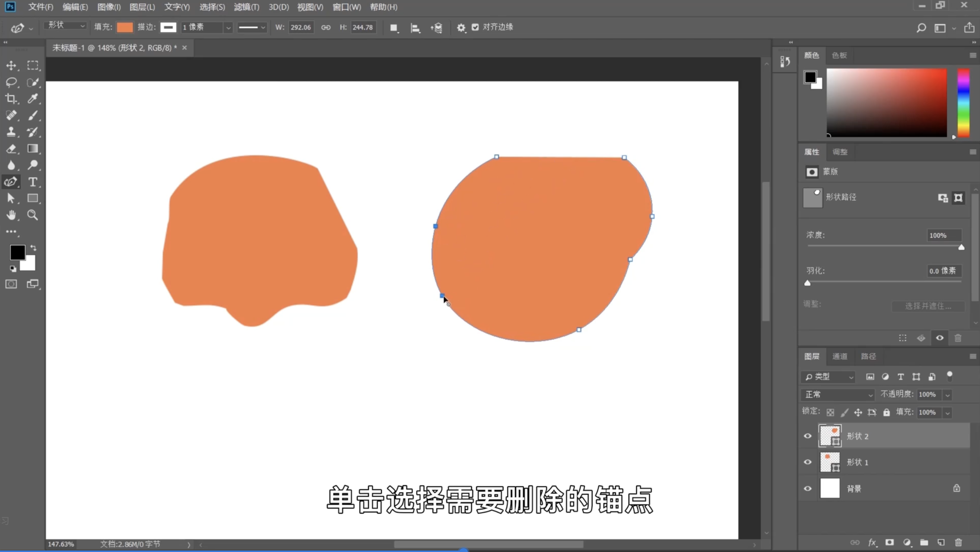Click the W width input field

301,27
